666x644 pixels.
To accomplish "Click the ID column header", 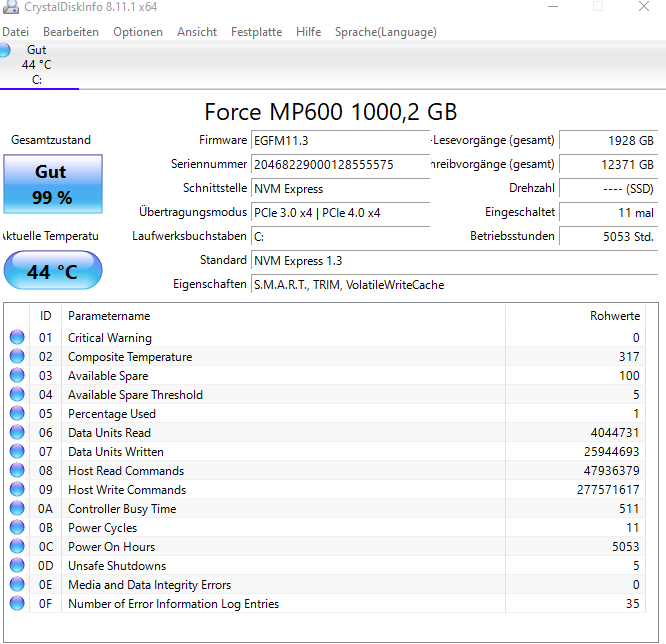I will pos(45,316).
